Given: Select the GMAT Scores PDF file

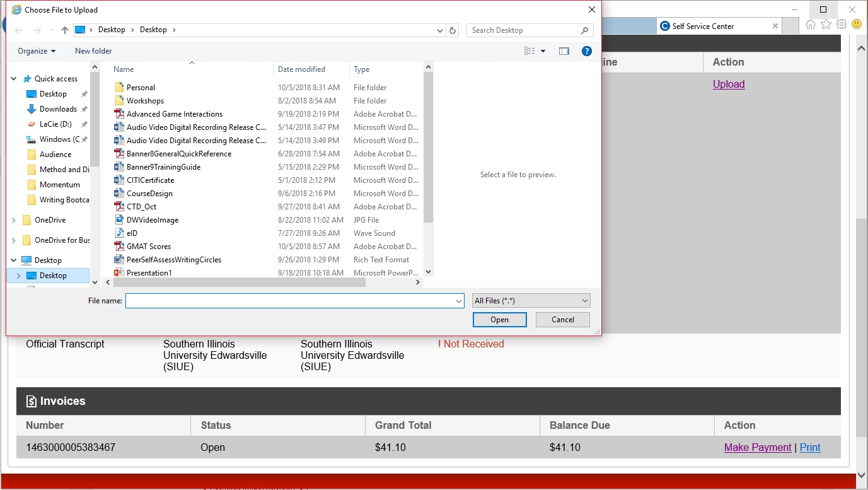Looking at the screenshot, I should coord(149,247).
